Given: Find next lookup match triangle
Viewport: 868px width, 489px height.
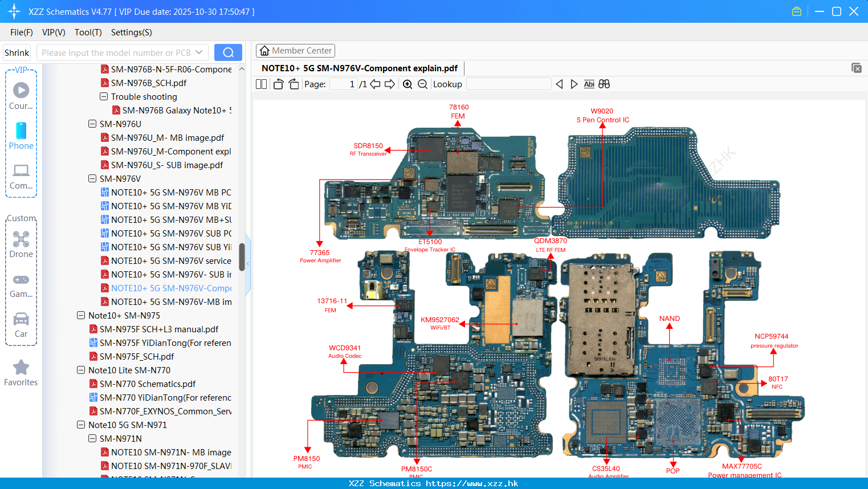Looking at the screenshot, I should point(574,84).
